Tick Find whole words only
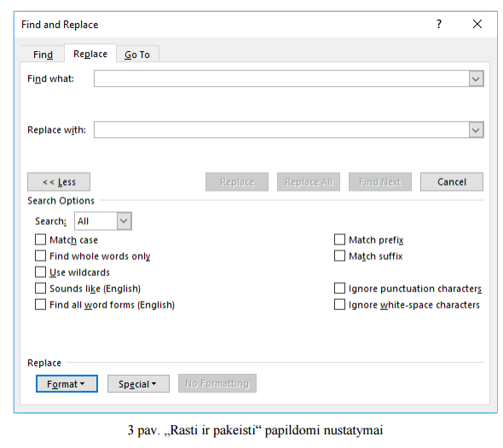The width and height of the screenshot is (503, 448). pyautogui.click(x=40, y=256)
